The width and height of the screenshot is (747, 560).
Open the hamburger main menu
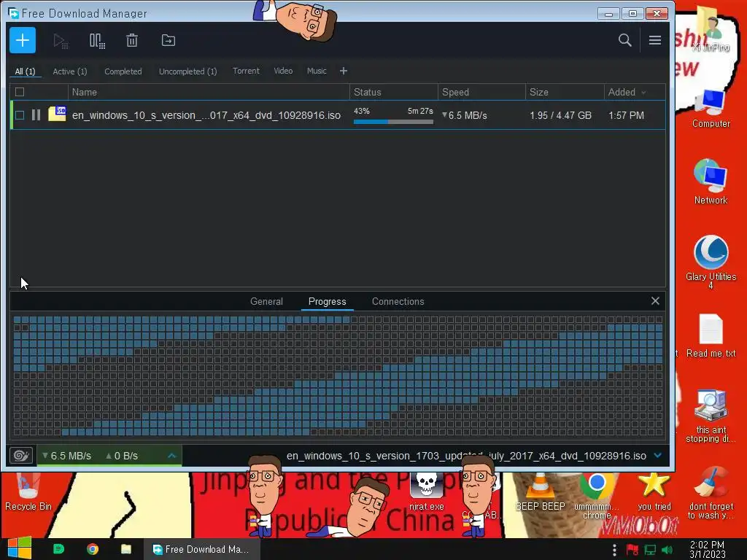click(655, 41)
